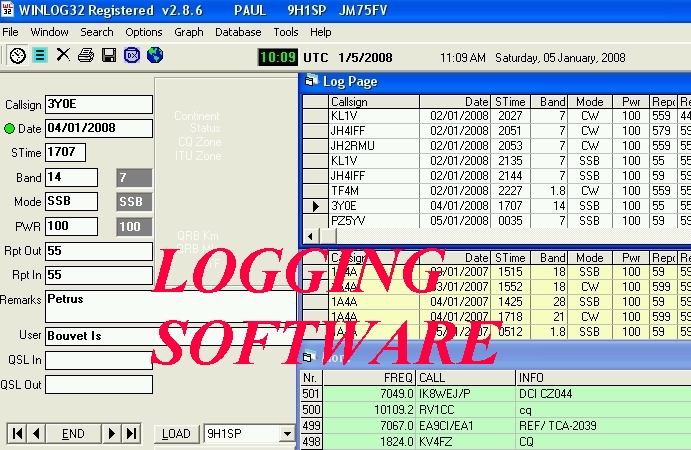Viewport: 691px width, 450px height.
Task: Expand the 9H1SP log dropdown
Action: (287, 434)
